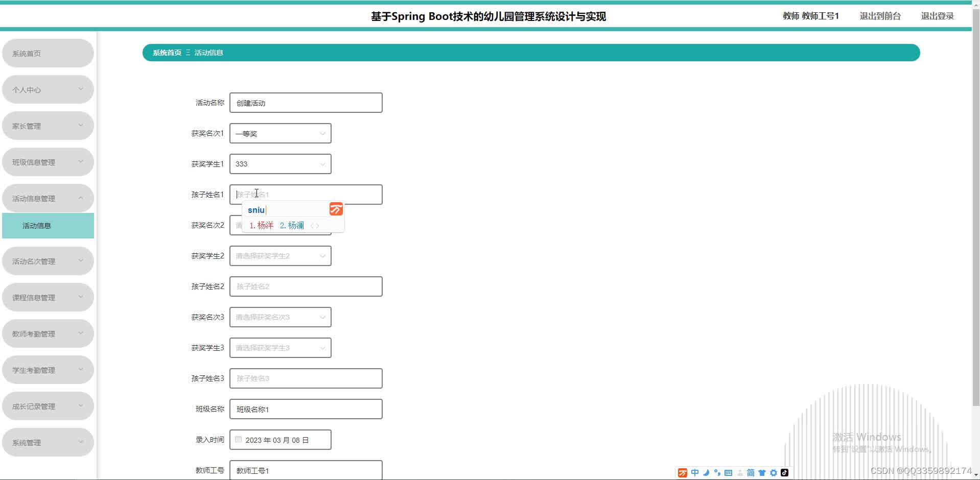Open 系统首页 in sidebar
The height and width of the screenshot is (480, 980).
(48, 53)
